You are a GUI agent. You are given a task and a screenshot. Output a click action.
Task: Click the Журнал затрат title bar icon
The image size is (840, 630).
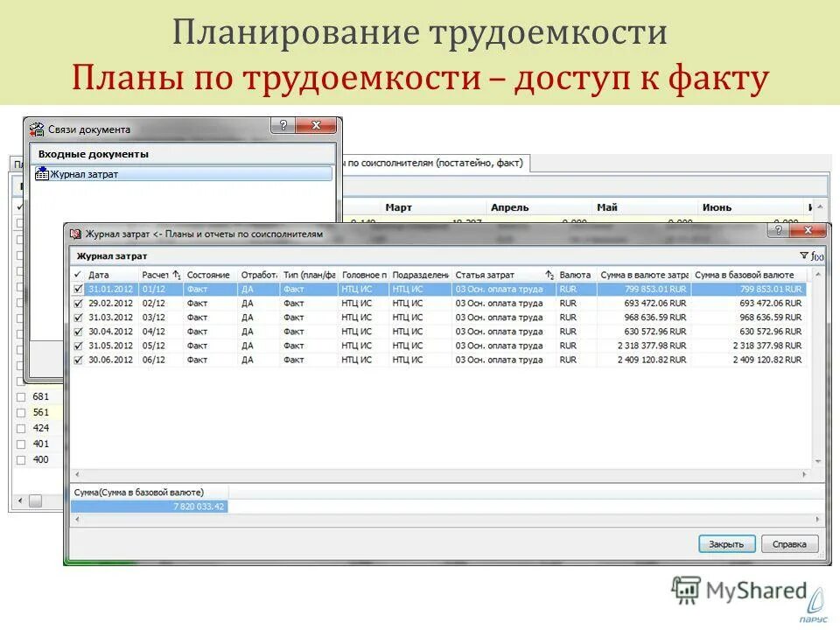(x=75, y=233)
